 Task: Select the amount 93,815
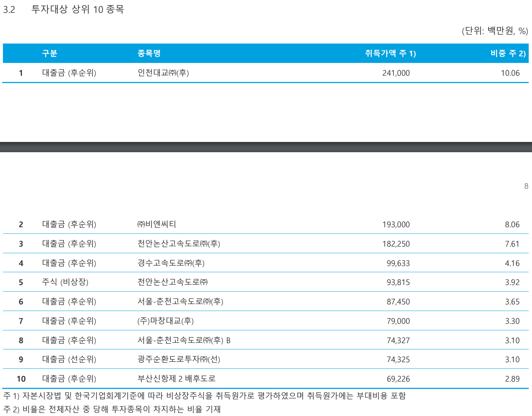point(398,282)
